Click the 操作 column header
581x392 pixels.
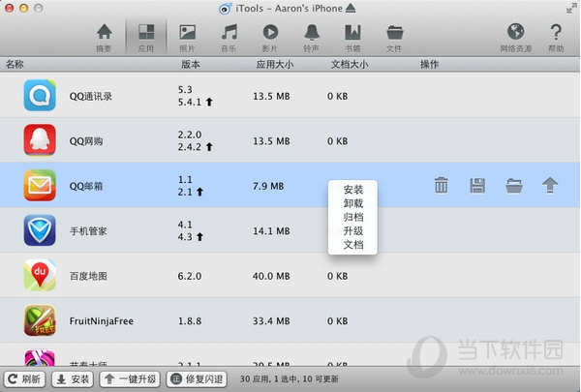pos(429,65)
